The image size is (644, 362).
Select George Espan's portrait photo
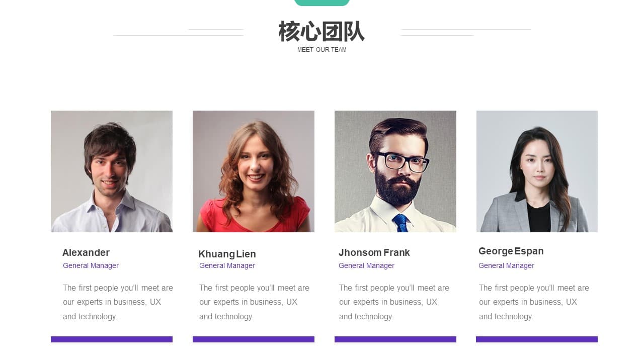tap(537, 171)
